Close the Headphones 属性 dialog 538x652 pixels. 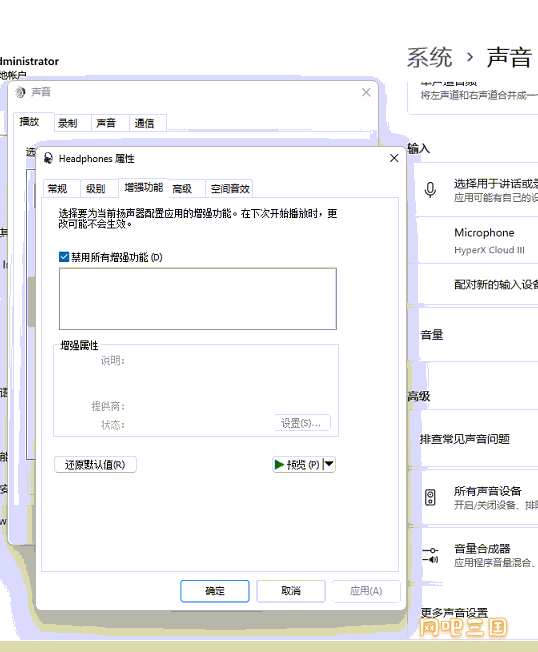394,158
